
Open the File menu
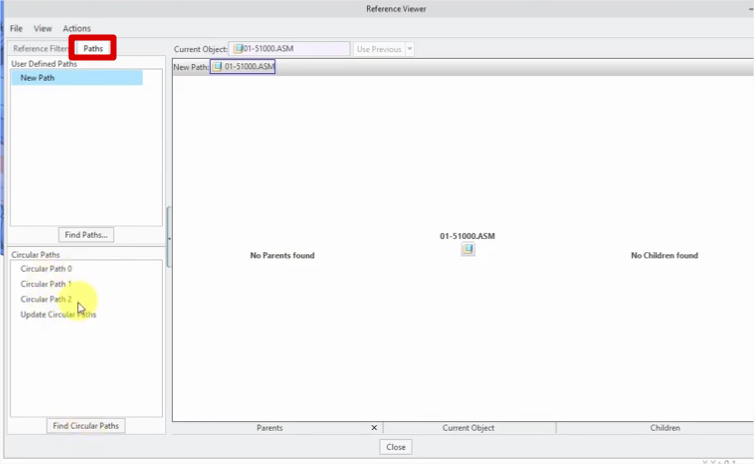point(16,28)
